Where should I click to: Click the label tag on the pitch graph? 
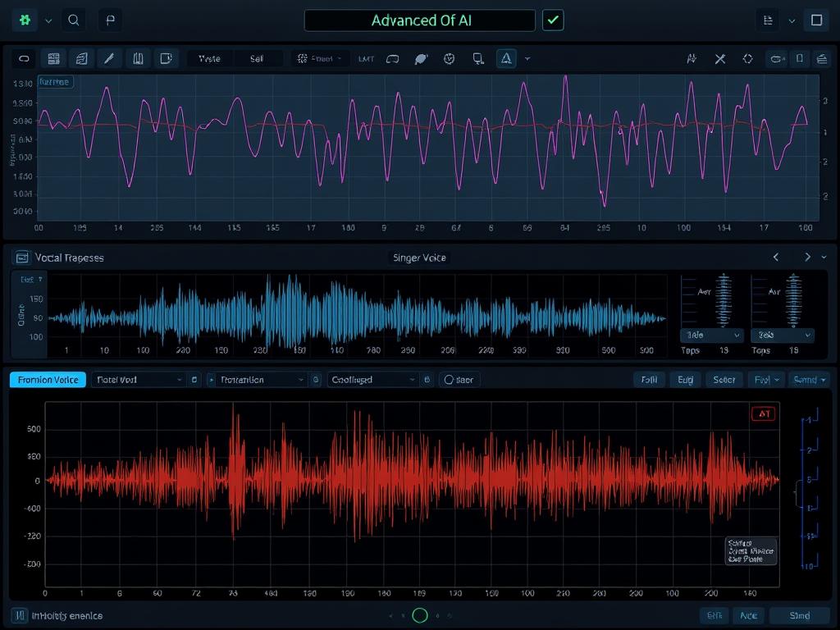coord(55,82)
